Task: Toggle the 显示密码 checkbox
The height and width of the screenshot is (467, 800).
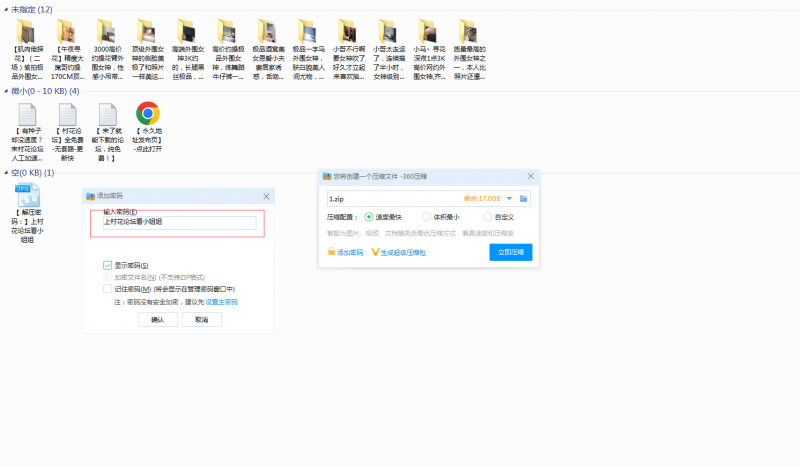Action: point(107,265)
